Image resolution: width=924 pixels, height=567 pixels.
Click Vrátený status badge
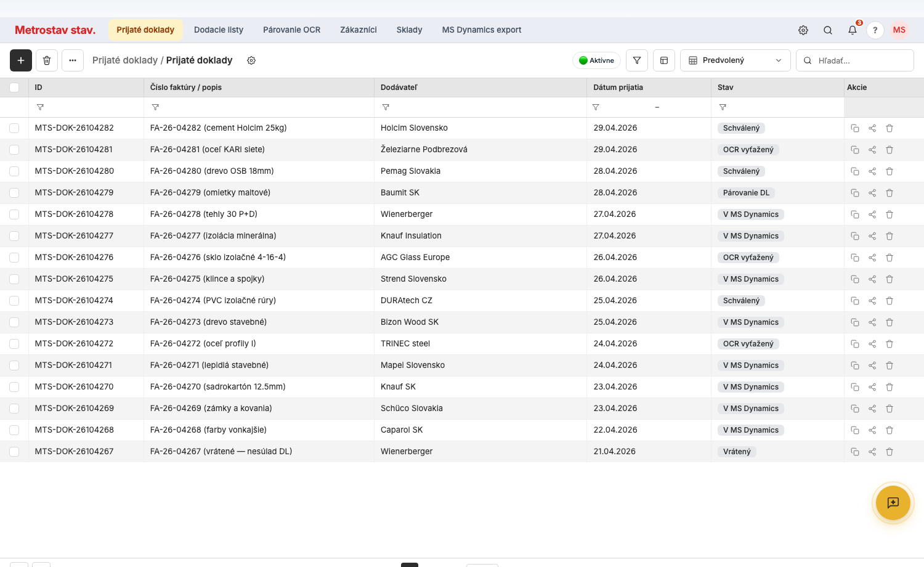pyautogui.click(x=737, y=452)
